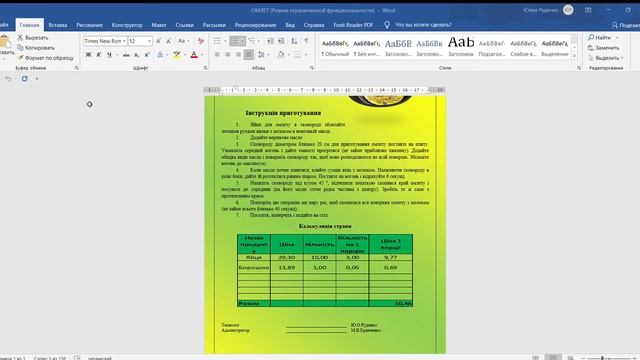Switch to Макет tab
The width and height of the screenshot is (640, 360).
click(x=159, y=25)
